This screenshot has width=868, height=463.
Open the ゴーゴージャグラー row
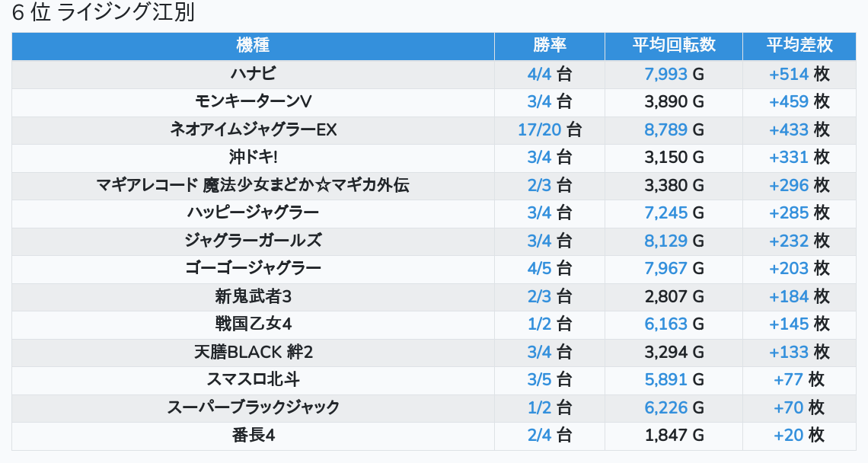tap(253, 268)
